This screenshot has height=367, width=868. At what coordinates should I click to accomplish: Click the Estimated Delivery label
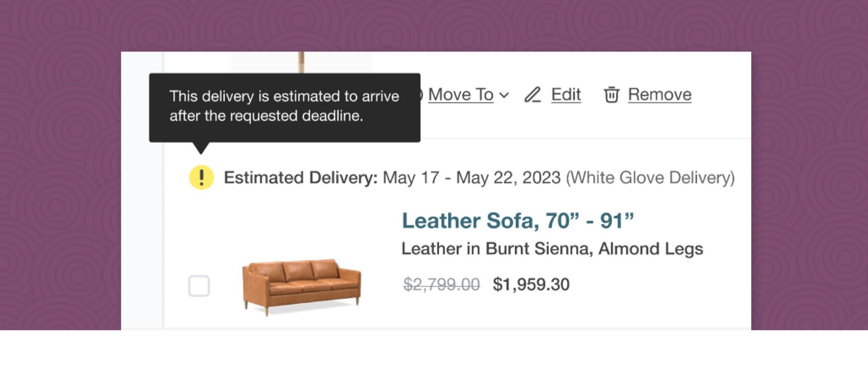(x=300, y=178)
